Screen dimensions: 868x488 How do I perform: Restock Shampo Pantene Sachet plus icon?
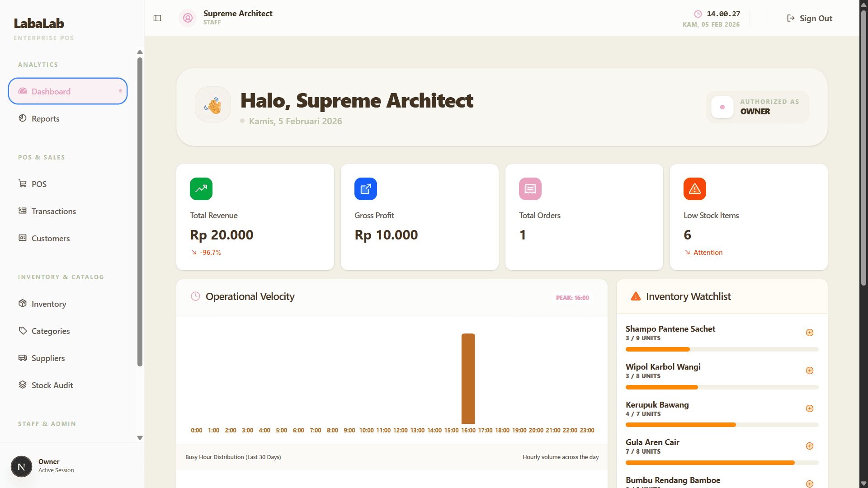[810, 333]
